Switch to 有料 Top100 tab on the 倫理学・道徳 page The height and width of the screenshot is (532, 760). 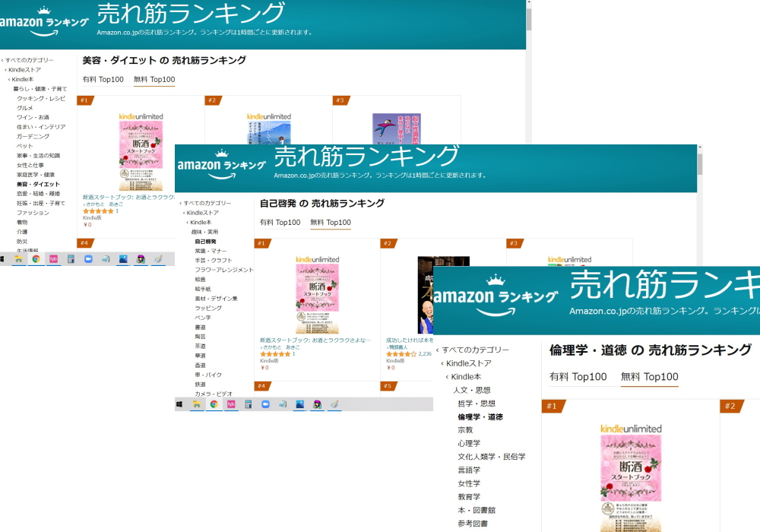(578, 377)
